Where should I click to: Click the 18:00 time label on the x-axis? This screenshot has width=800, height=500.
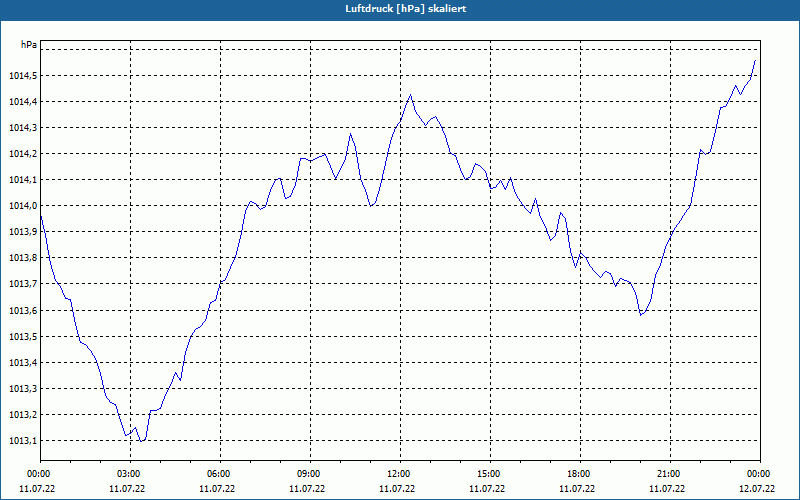[579, 474]
